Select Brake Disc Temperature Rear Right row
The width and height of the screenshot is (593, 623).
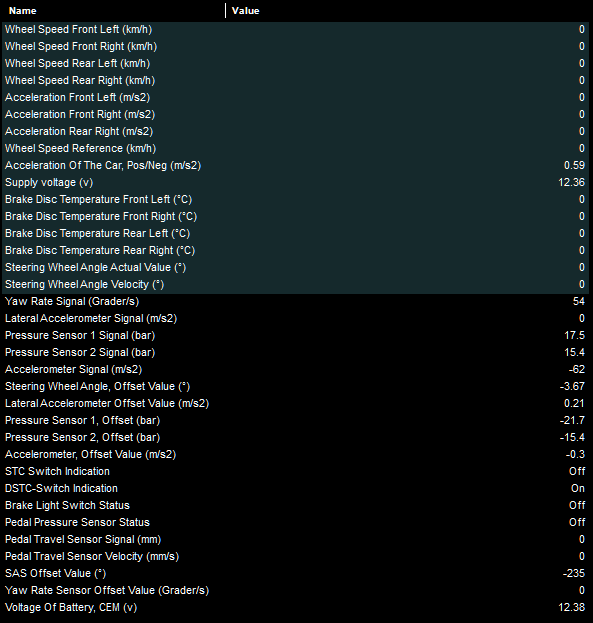tap(296, 250)
